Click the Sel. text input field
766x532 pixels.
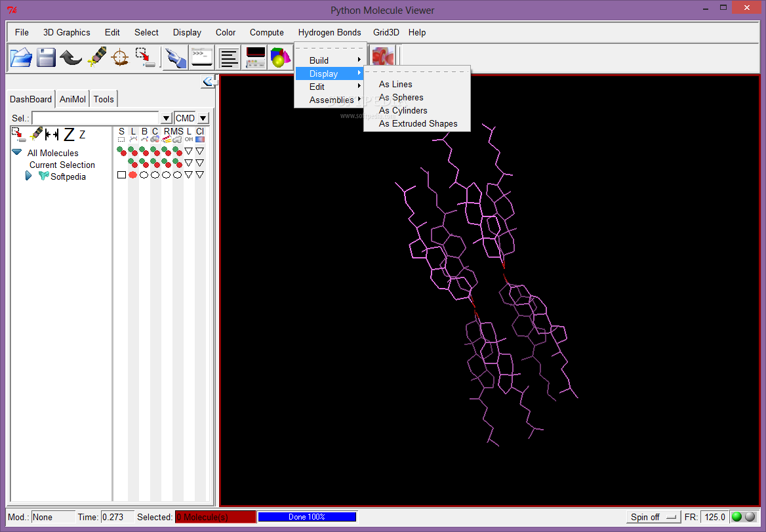coord(95,118)
